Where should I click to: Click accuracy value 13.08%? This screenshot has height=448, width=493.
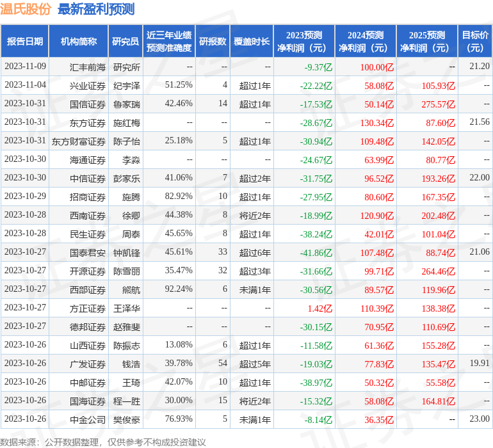point(179,344)
